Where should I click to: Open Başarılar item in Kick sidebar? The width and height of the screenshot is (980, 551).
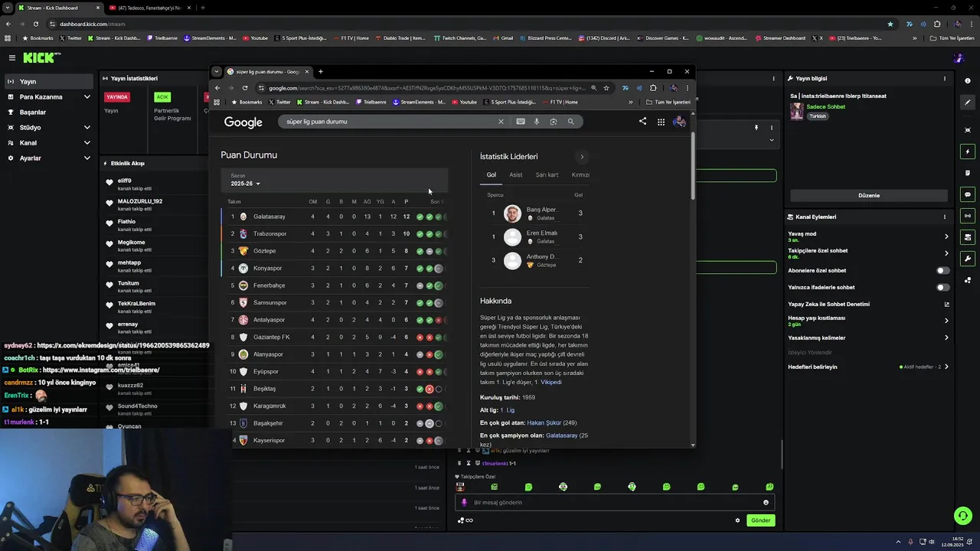click(x=48, y=112)
